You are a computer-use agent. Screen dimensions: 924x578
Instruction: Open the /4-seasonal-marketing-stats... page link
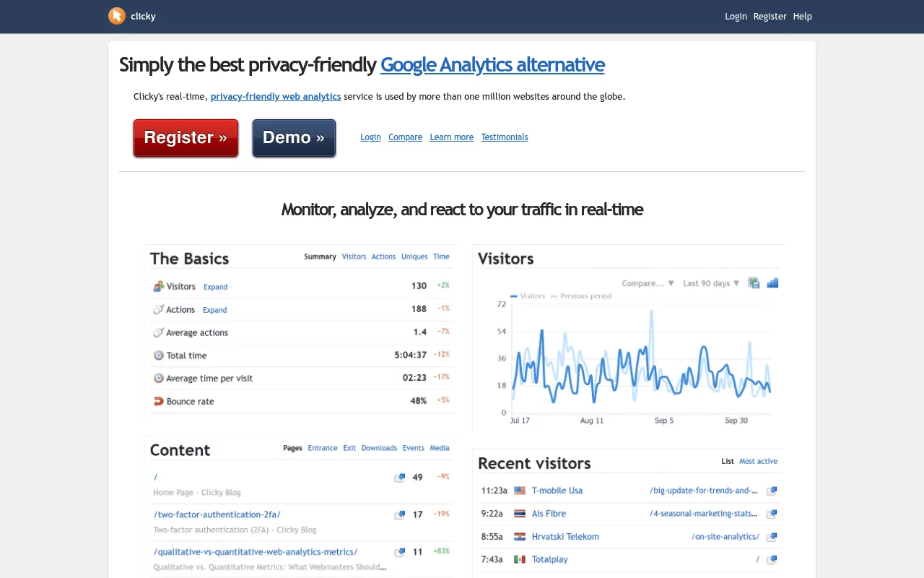pos(704,514)
